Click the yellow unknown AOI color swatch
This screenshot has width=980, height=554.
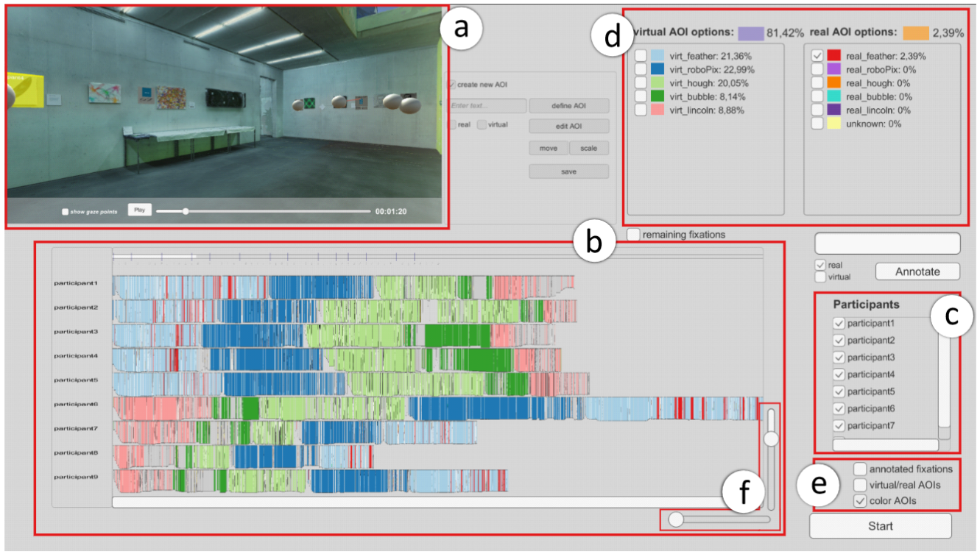coord(833,124)
